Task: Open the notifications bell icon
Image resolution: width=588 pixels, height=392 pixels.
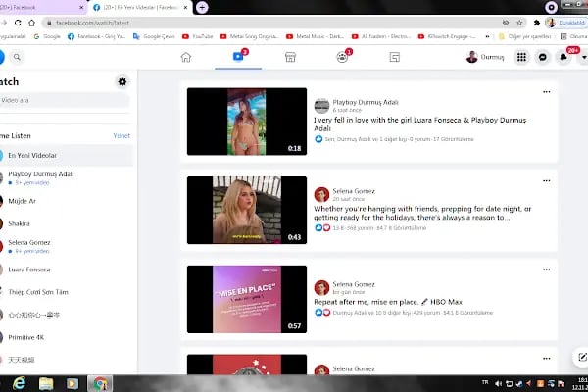Action: pos(563,57)
